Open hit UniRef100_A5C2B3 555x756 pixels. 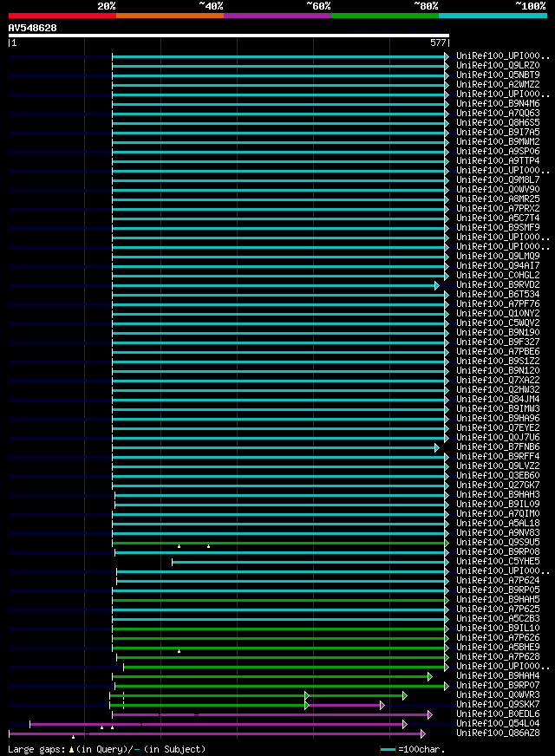tap(498, 619)
